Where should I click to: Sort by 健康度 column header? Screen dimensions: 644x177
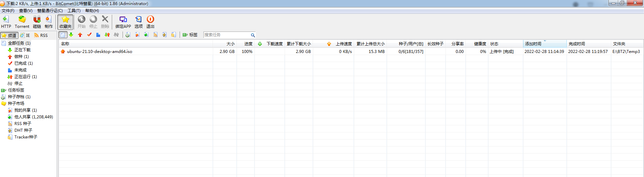pyautogui.click(x=477, y=44)
